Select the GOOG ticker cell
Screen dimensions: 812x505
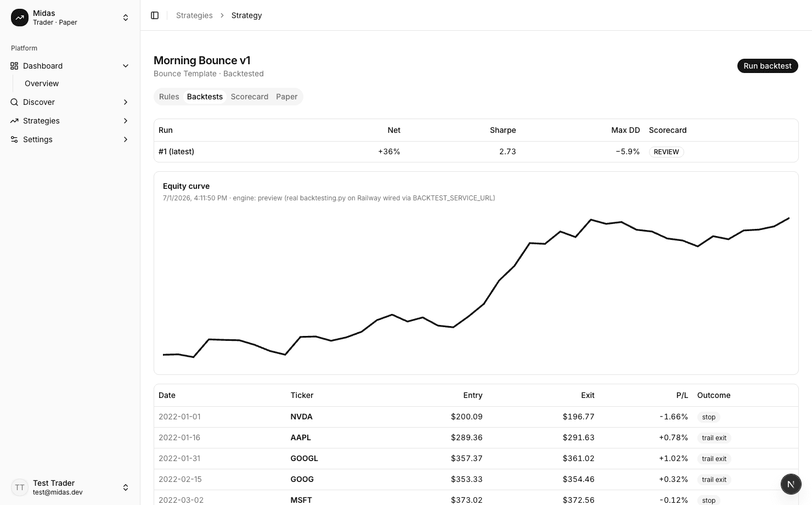click(302, 479)
